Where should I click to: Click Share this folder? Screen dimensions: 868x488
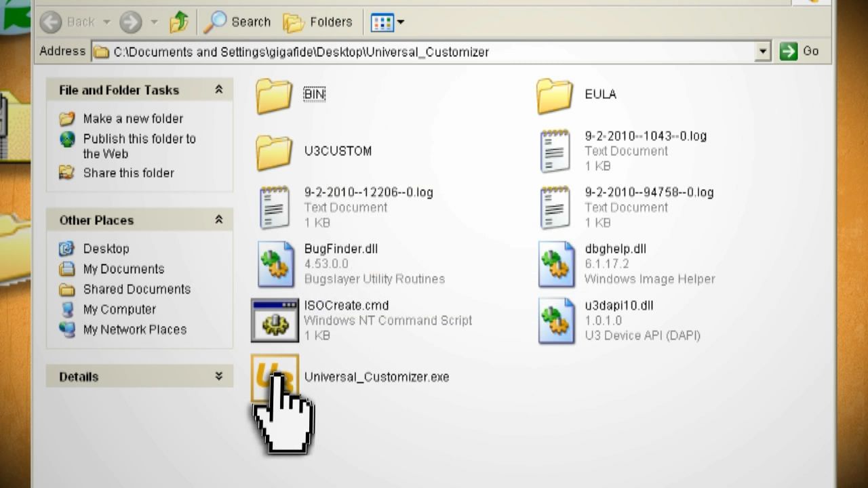[129, 173]
